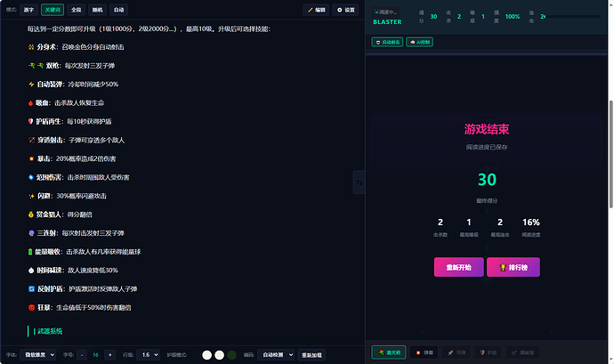This screenshot has height=364, width=614.
Task: Click the BLASTER logo text
Action: pos(387,22)
